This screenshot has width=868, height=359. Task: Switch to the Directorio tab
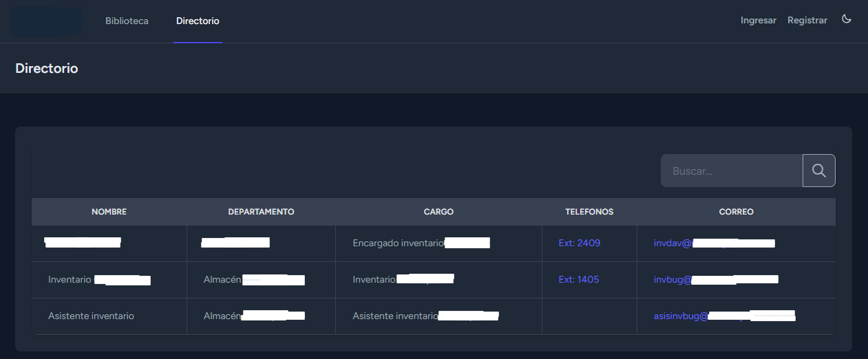pyautogui.click(x=198, y=21)
